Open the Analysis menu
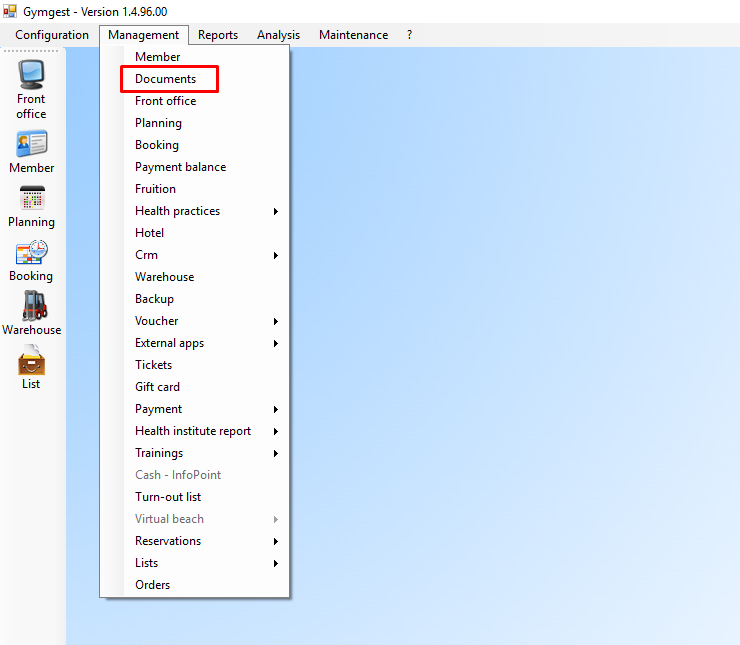This screenshot has width=740, height=645. click(278, 35)
